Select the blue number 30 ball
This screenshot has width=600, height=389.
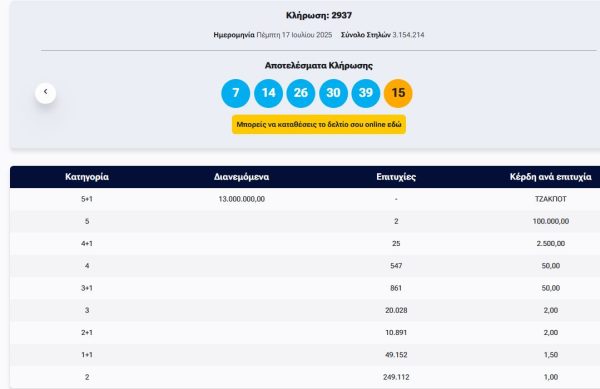tap(333, 93)
